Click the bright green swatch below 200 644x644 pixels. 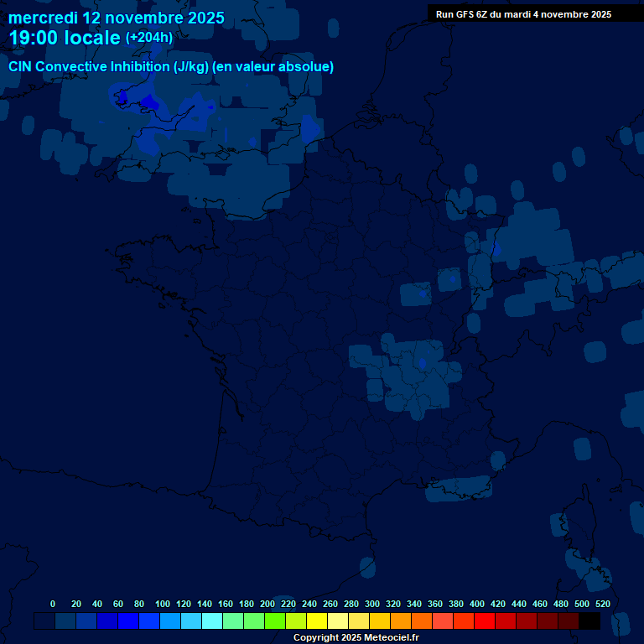tap(275, 621)
